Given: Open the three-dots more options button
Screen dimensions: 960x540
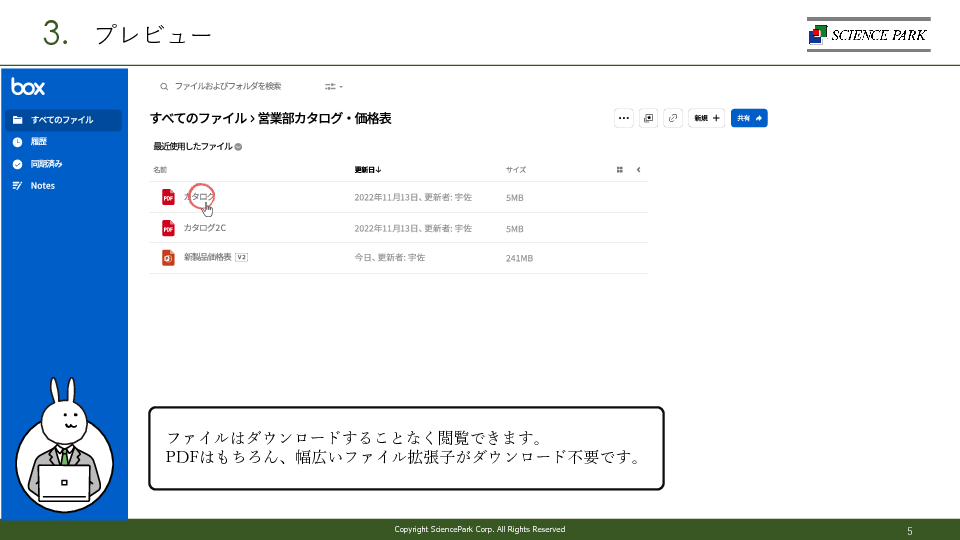Looking at the screenshot, I should (x=624, y=118).
